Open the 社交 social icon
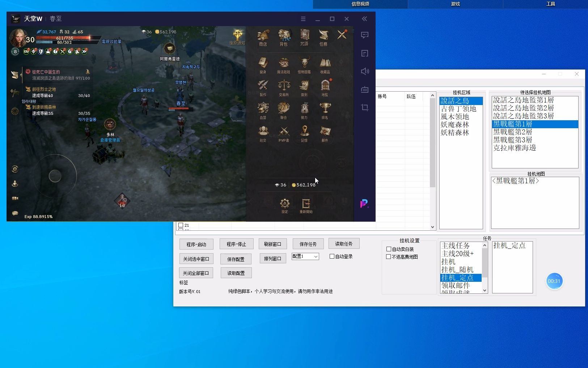Screen dimensions: 588x368 coord(263,133)
